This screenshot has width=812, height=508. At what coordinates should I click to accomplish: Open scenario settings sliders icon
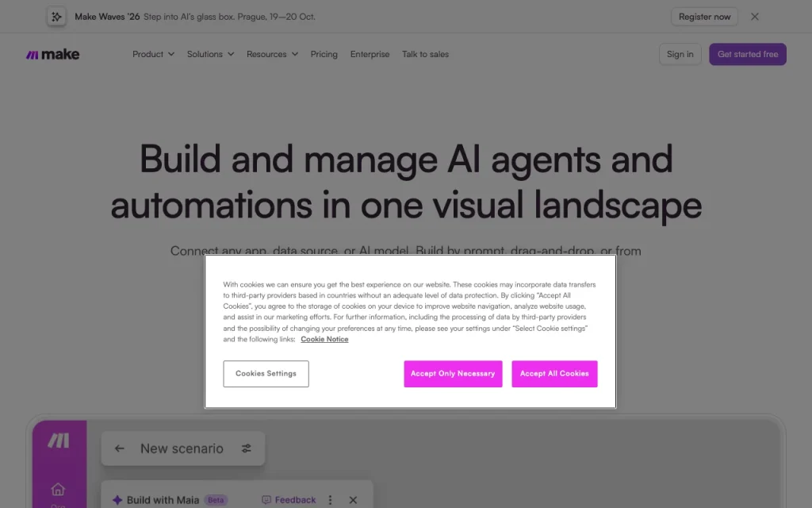[247, 448]
